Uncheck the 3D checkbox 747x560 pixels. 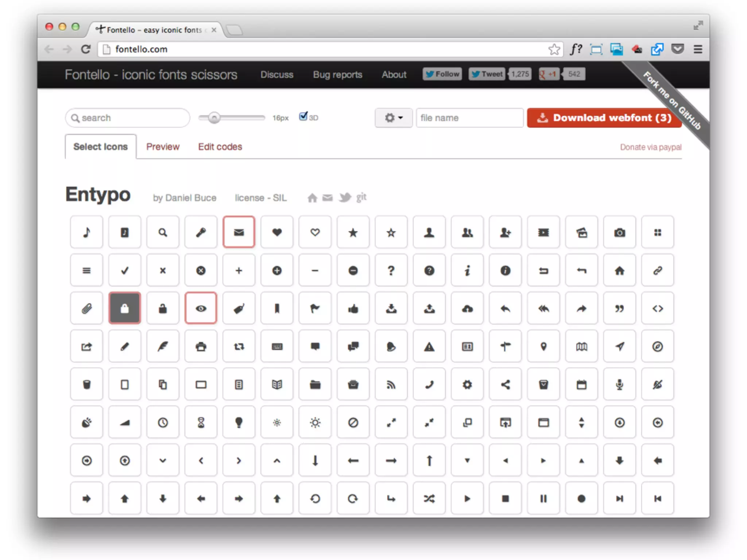click(x=303, y=117)
